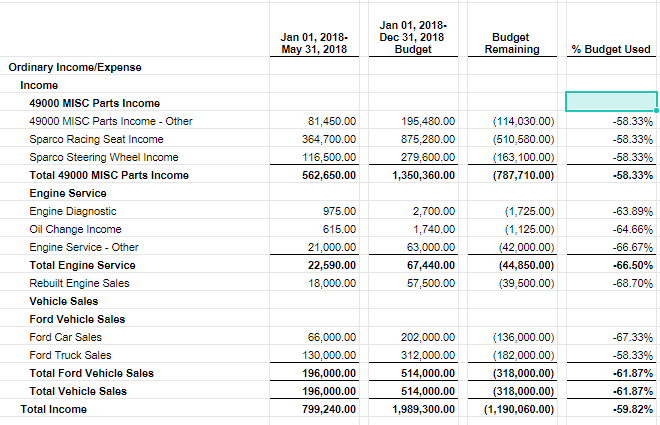The width and height of the screenshot is (660, 425).
Task: Click the % Budget Used column header
Action: 610,50
